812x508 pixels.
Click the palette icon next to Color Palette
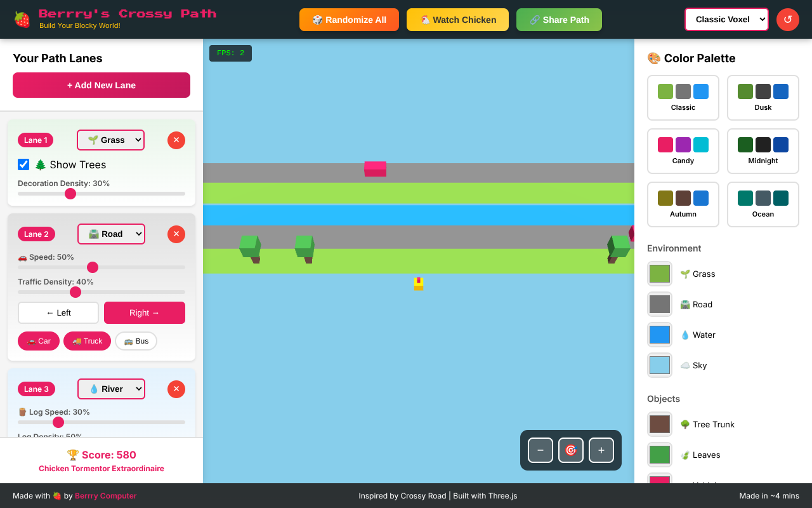pyautogui.click(x=653, y=58)
